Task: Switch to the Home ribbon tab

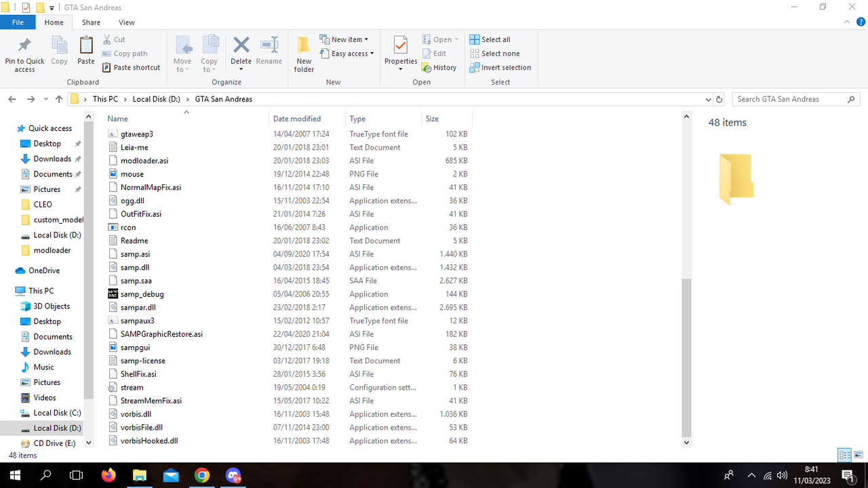Action: (54, 22)
